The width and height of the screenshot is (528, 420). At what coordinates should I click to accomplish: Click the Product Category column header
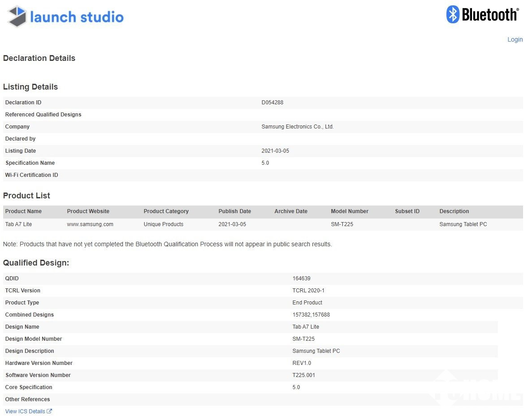[166, 211]
